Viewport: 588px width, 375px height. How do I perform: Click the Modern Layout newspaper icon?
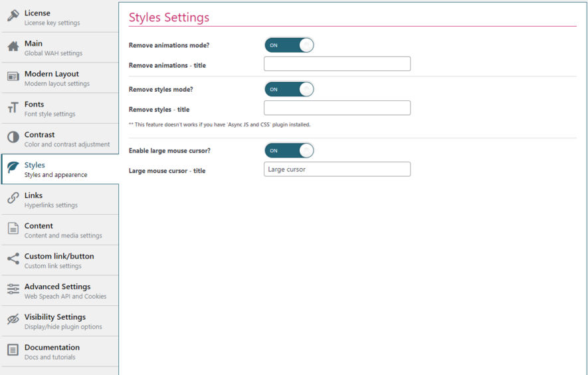click(x=13, y=76)
